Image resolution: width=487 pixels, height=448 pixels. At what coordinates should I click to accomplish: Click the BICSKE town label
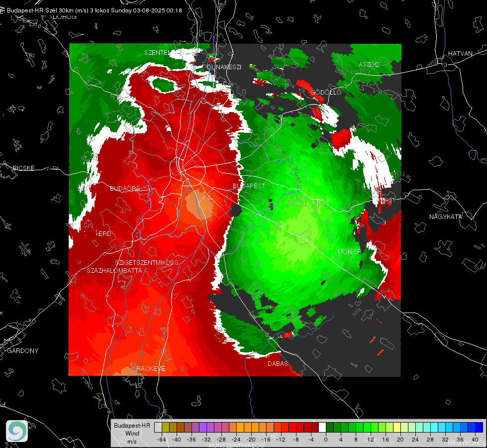(x=23, y=168)
